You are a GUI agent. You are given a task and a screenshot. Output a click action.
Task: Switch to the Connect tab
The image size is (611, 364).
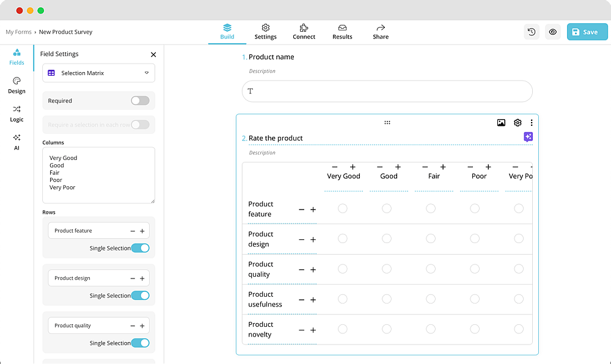tap(304, 32)
